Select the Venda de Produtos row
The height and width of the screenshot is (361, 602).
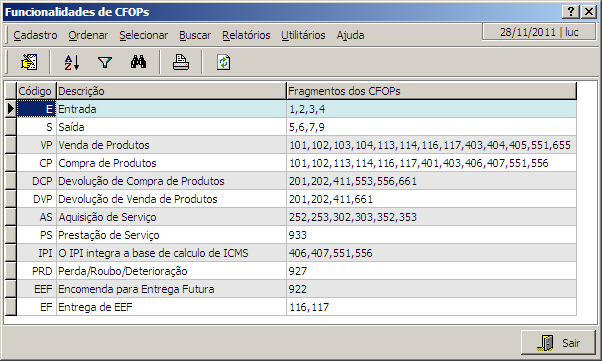[296, 145]
